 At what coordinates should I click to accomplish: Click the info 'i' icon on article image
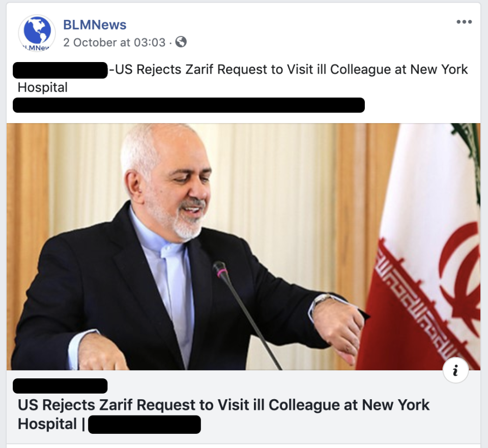coord(455,370)
